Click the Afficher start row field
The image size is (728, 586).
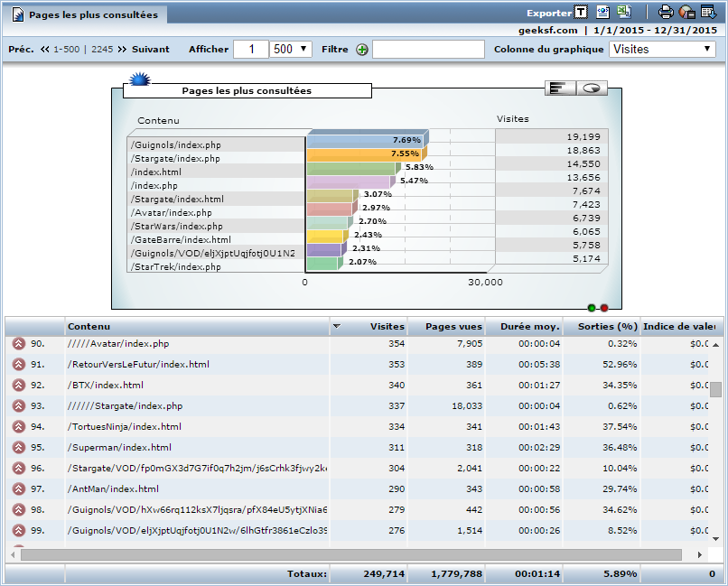point(251,49)
